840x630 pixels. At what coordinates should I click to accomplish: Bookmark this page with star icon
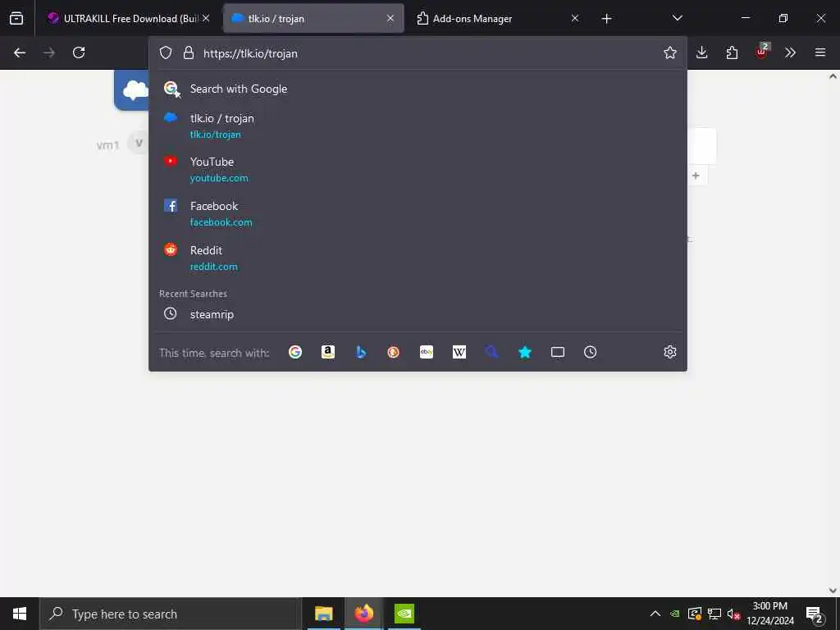(x=669, y=52)
